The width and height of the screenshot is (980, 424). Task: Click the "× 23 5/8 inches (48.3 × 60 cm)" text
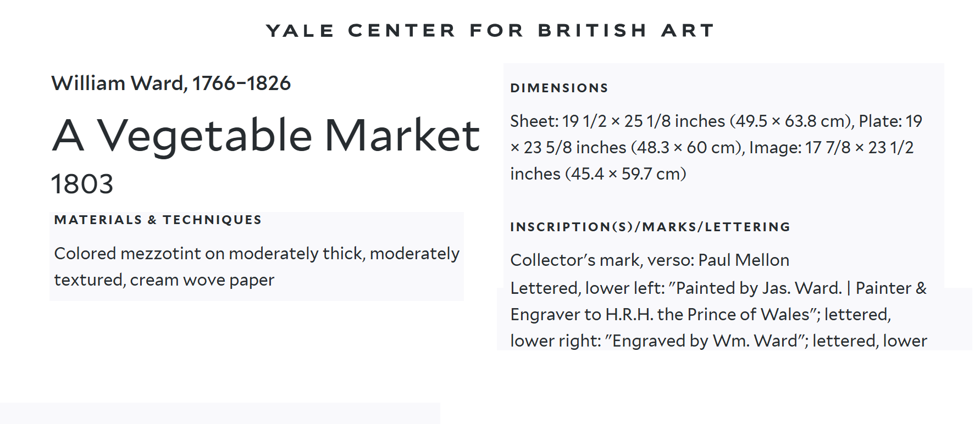(x=627, y=147)
